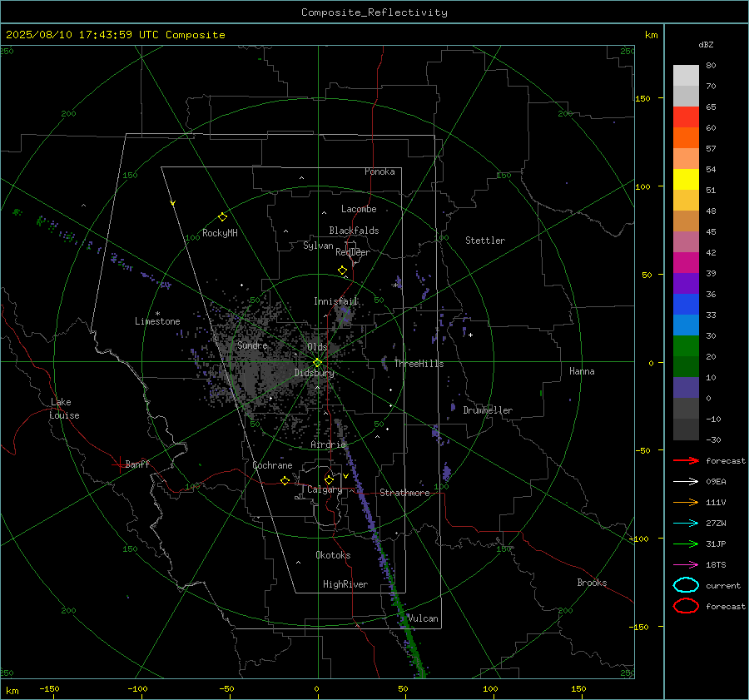Screen dimensions: 749x700
Task: Select the slate purple 0-10 dBZ swatch
Action: coord(686,388)
